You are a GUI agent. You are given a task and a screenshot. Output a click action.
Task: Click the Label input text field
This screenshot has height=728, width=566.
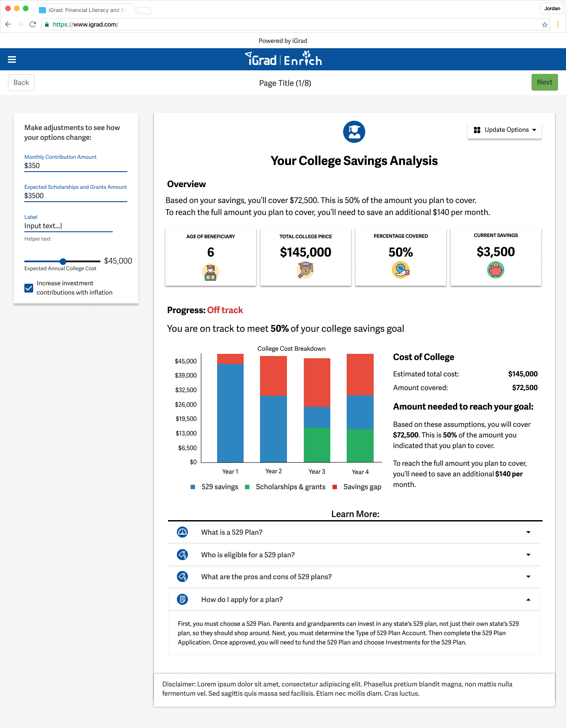(x=69, y=226)
